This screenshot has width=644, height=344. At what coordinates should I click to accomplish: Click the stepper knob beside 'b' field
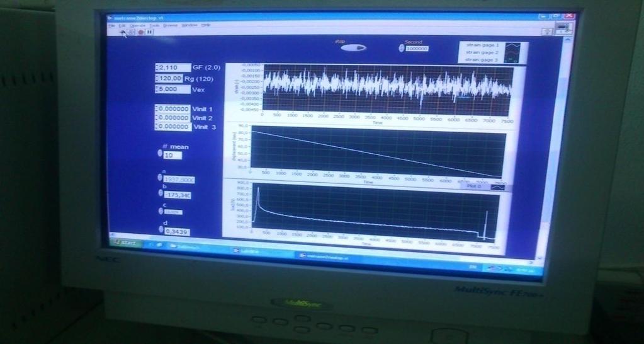coord(160,193)
